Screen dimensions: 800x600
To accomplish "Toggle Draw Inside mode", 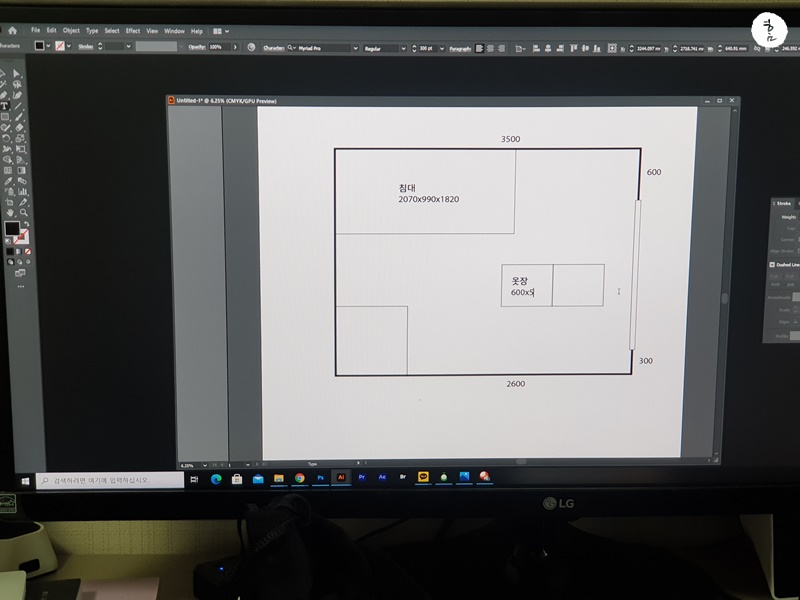I will pyautogui.click(x=28, y=262).
